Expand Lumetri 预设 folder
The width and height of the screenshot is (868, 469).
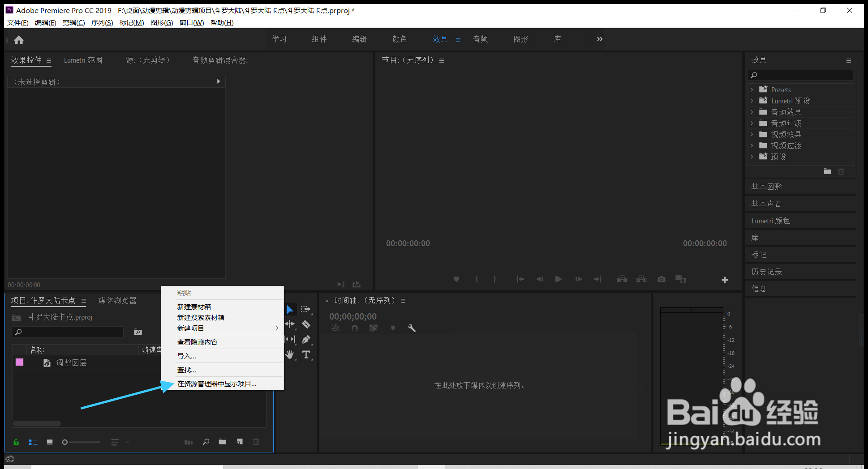point(752,101)
